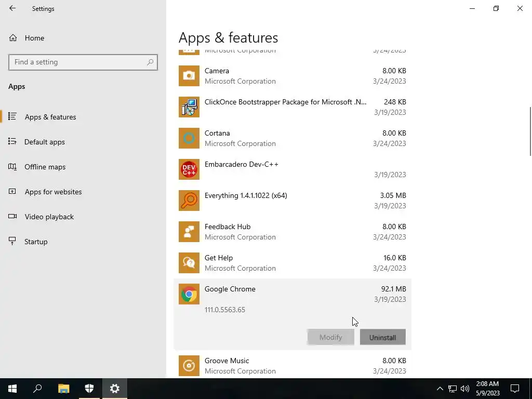This screenshot has width=532, height=399.
Task: Click the Settings back arrow
Action: 12,8
